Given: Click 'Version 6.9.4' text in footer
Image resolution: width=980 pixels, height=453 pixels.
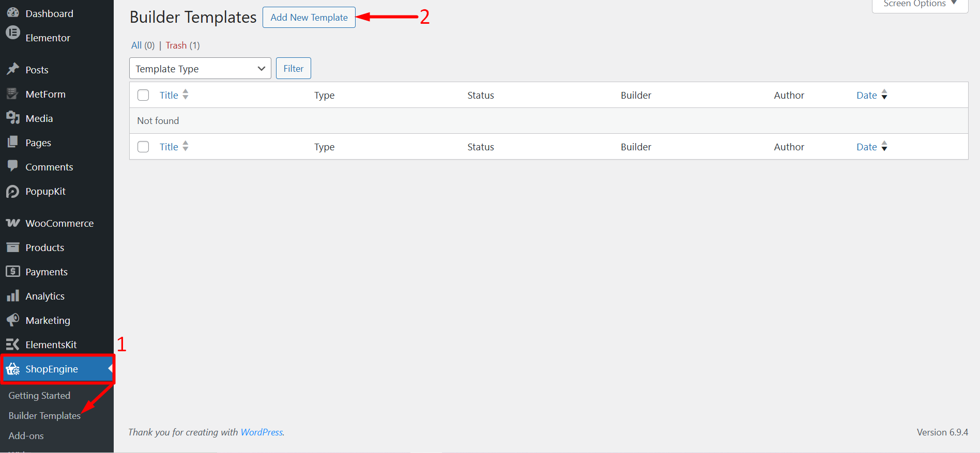Looking at the screenshot, I should [x=942, y=432].
